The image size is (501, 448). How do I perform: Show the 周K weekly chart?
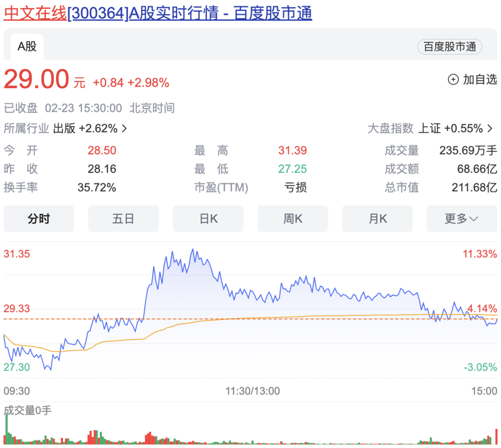(293, 218)
